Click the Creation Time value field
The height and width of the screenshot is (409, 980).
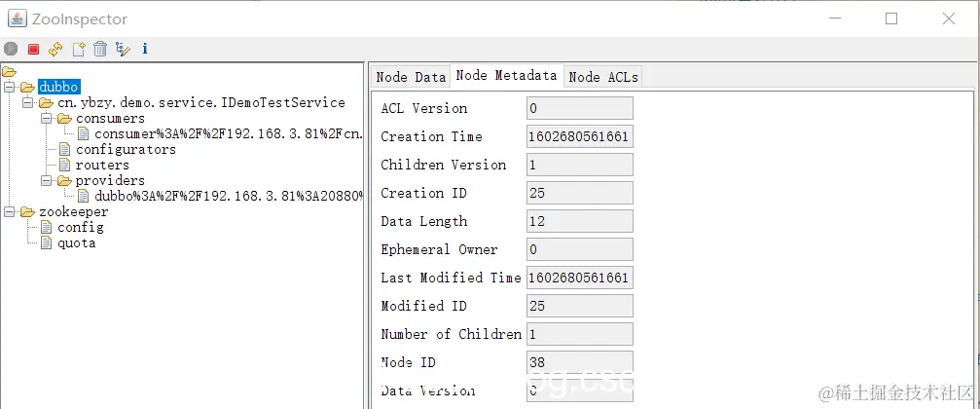[579, 136]
